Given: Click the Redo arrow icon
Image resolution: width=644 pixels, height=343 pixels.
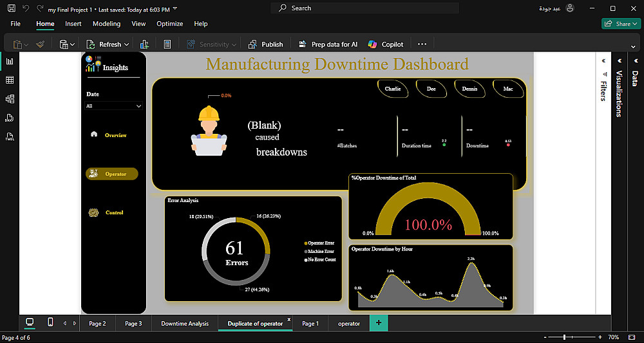Looking at the screenshot, I should [39, 8].
